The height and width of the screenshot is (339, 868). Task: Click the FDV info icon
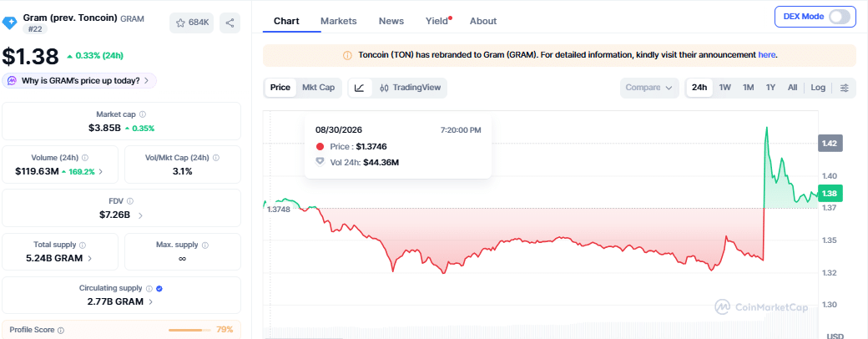click(x=130, y=201)
